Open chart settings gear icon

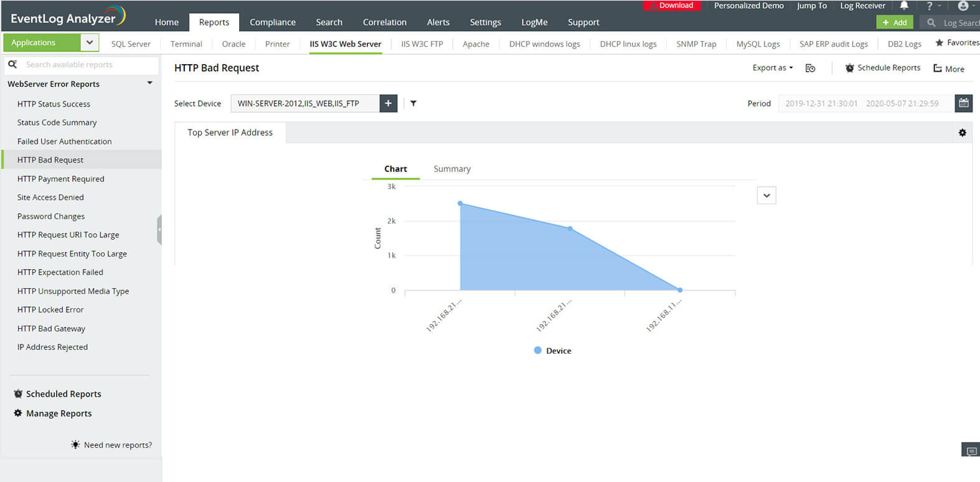point(962,133)
